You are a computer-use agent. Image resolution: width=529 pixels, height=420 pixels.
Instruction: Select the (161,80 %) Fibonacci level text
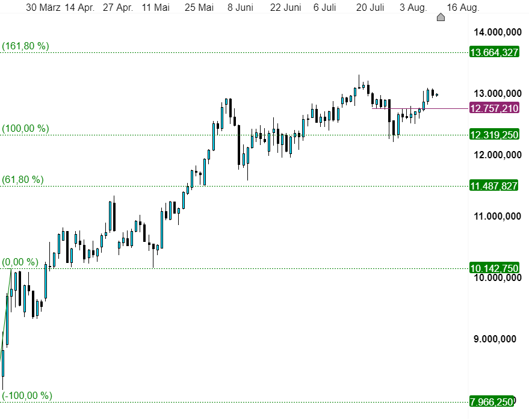tap(25, 46)
